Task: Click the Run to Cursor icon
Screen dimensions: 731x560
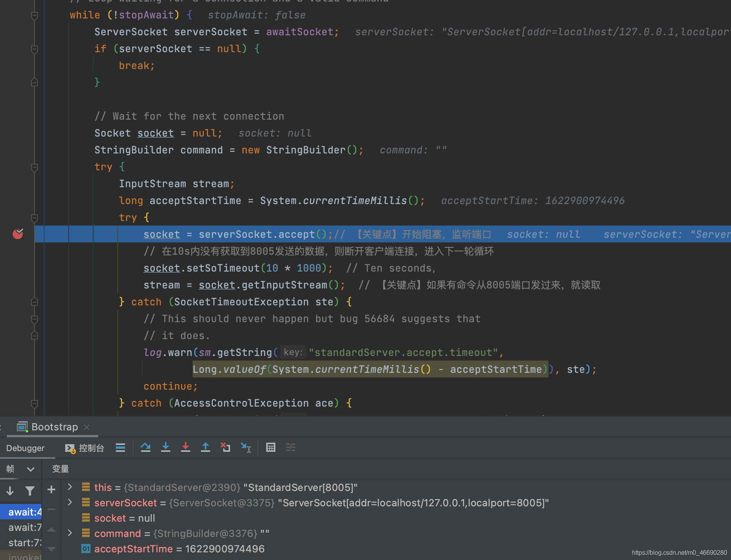Action: (245, 447)
